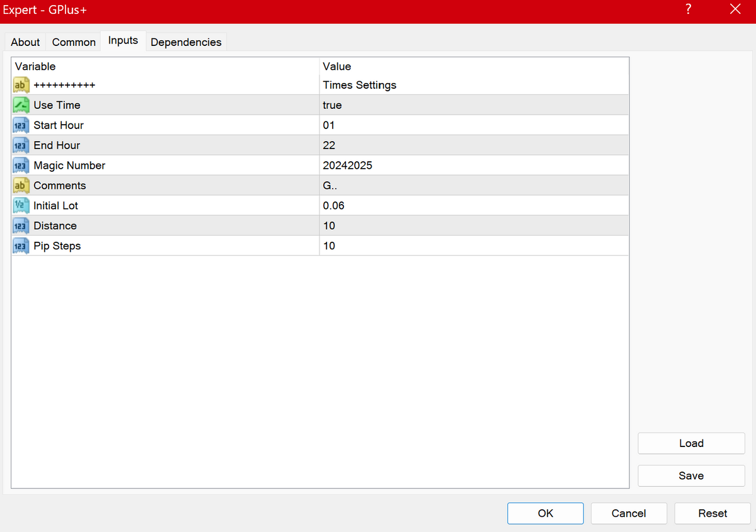Click the string icon beside ++++++++++ row

(x=20, y=85)
